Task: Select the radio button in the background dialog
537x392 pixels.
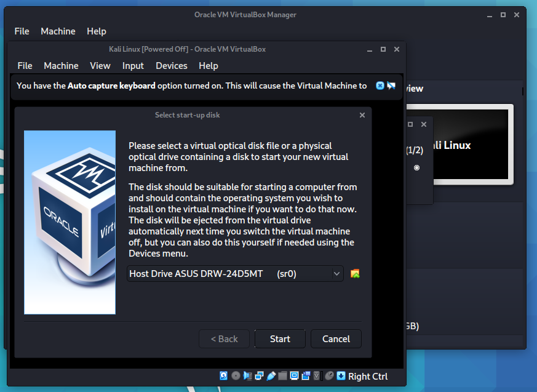Action: tap(417, 167)
